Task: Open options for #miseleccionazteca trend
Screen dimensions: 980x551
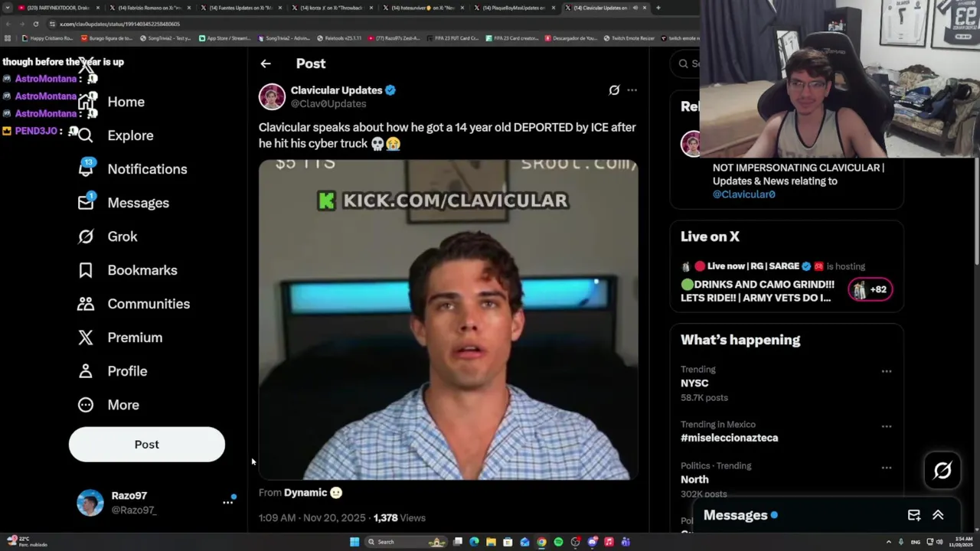Action: [x=887, y=426]
